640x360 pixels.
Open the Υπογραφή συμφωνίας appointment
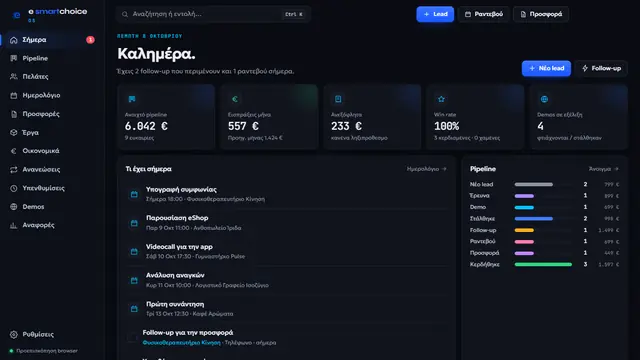click(x=287, y=194)
